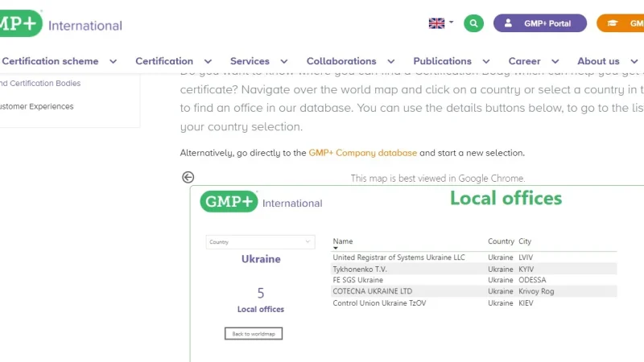Select the FE SGS Ukraine row
The image size is (644, 362).
[x=474, y=280]
